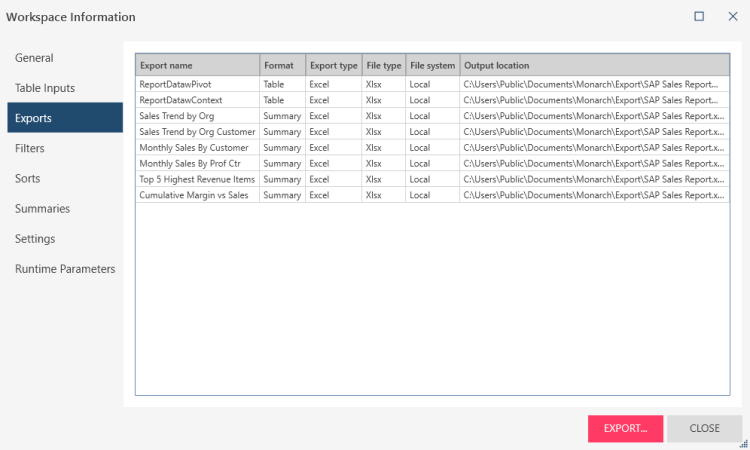Click output location of Monthly Sales By Customer
This screenshot has width=750, height=450.
(x=594, y=147)
